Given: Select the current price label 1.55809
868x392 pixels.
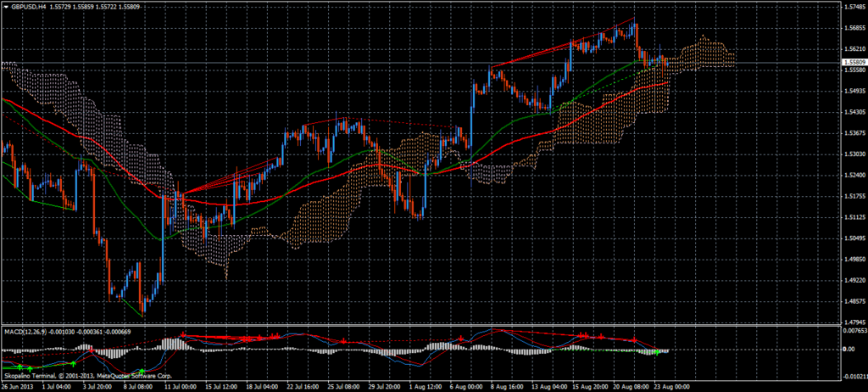Looking at the screenshot, I should (x=854, y=63).
